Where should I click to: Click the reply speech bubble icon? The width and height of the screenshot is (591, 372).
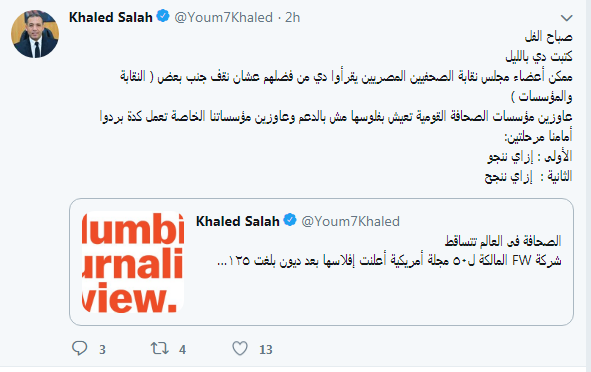tap(80, 348)
